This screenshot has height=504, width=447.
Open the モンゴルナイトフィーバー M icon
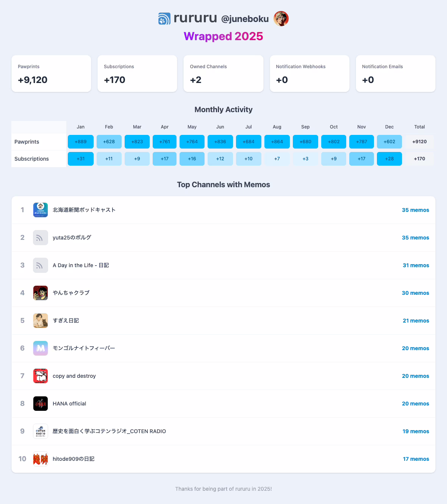[41, 348]
